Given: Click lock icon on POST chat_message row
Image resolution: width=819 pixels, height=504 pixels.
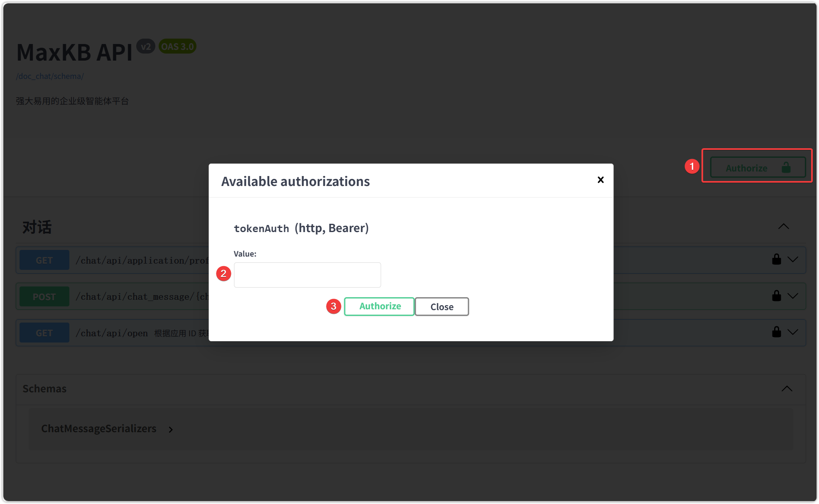Looking at the screenshot, I should tap(776, 296).
